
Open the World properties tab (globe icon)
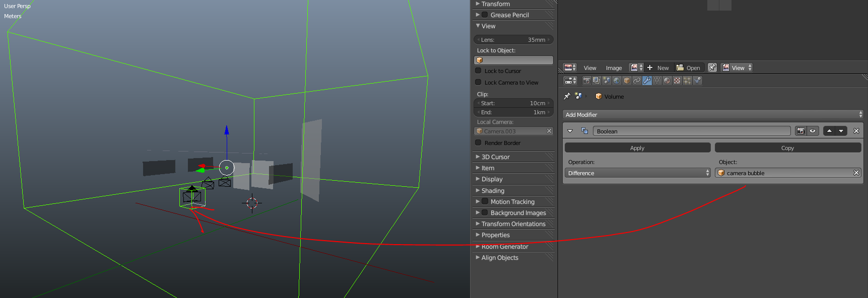coord(617,81)
